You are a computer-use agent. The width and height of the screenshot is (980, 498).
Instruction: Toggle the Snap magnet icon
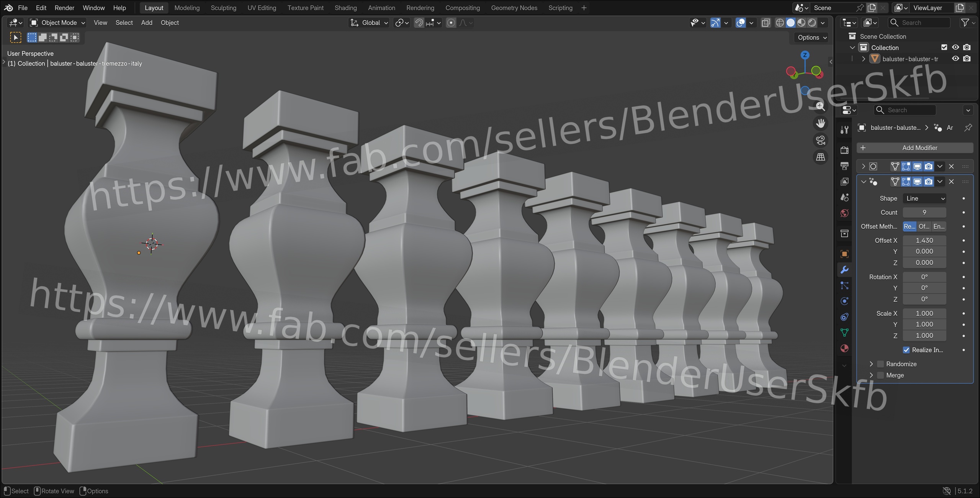[x=419, y=23]
